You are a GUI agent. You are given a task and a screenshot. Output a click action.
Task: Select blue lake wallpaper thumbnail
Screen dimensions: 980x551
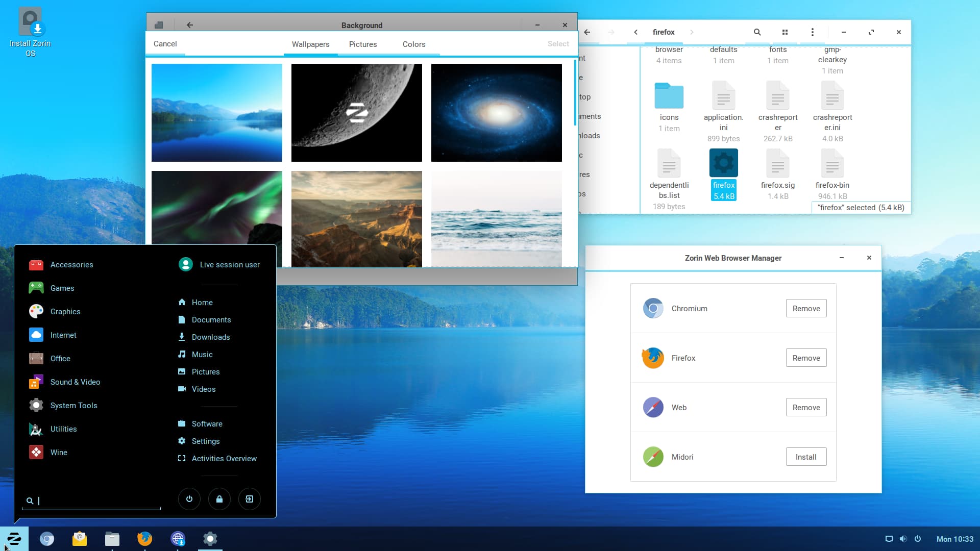[217, 113]
